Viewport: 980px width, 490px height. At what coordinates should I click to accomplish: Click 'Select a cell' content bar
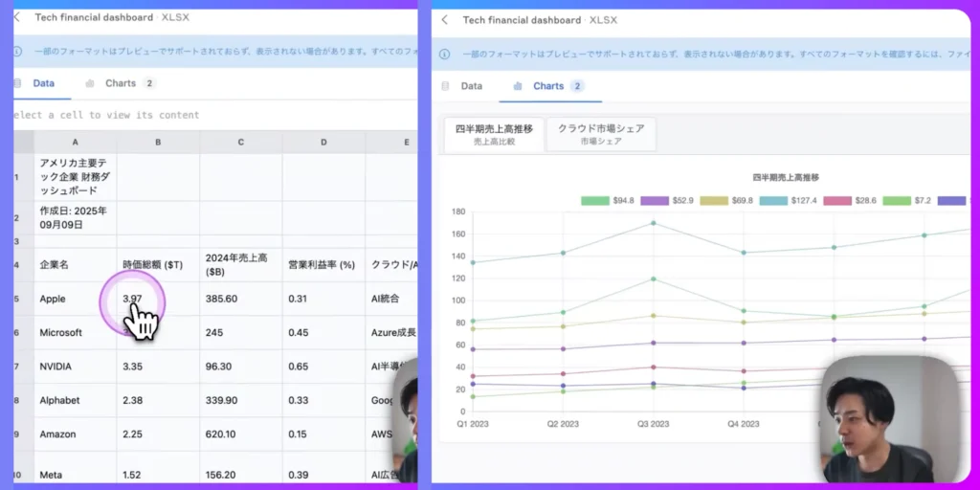pyautogui.click(x=215, y=115)
